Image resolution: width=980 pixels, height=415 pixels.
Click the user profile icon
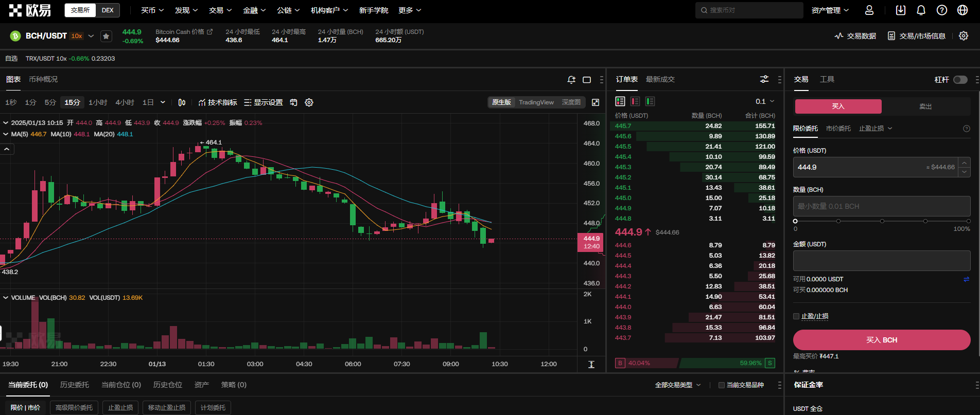[x=869, y=10]
